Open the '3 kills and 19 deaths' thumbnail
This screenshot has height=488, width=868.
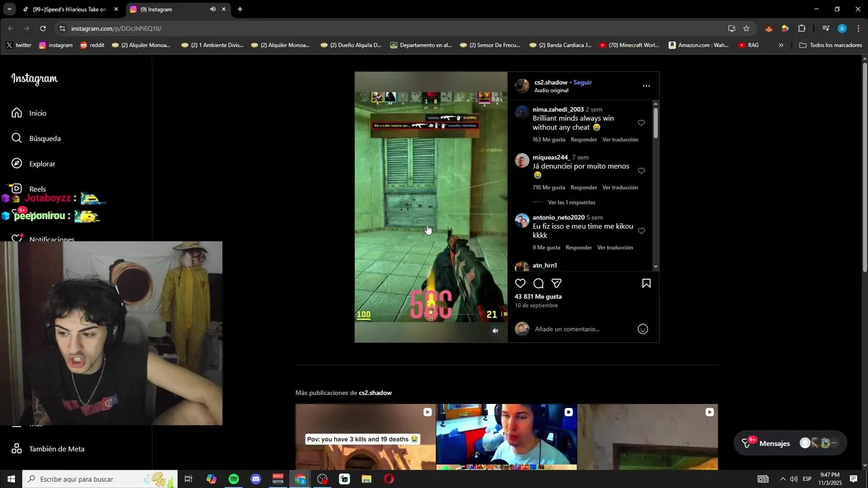click(x=366, y=437)
